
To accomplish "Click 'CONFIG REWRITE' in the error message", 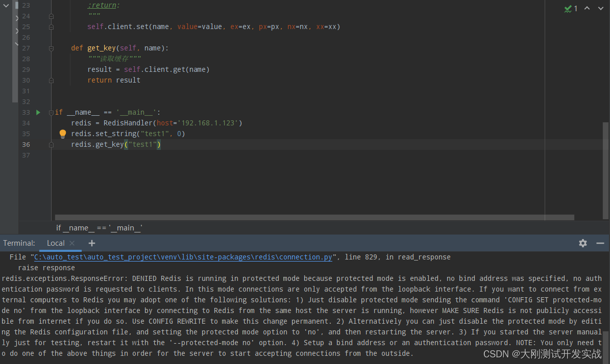I will click(x=177, y=321).
